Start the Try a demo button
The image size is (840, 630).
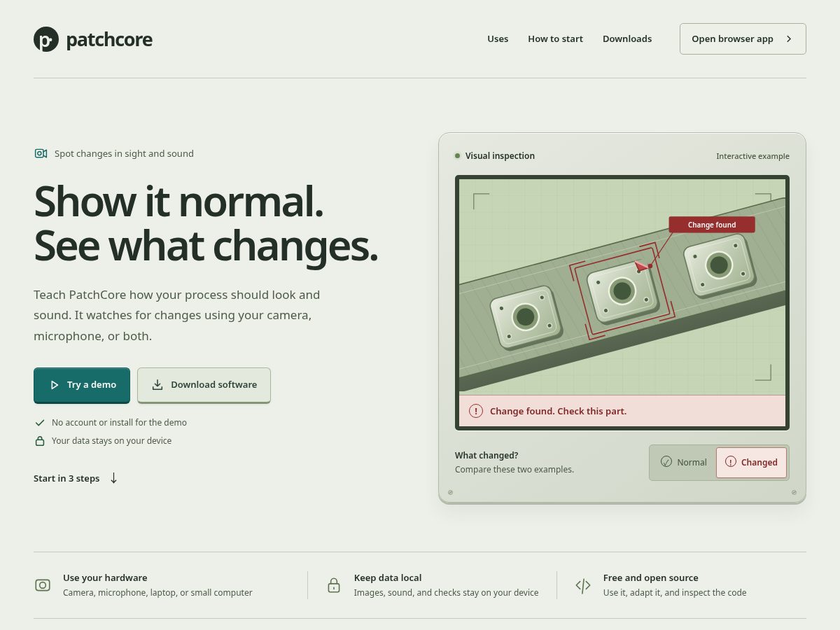pyautogui.click(x=82, y=385)
